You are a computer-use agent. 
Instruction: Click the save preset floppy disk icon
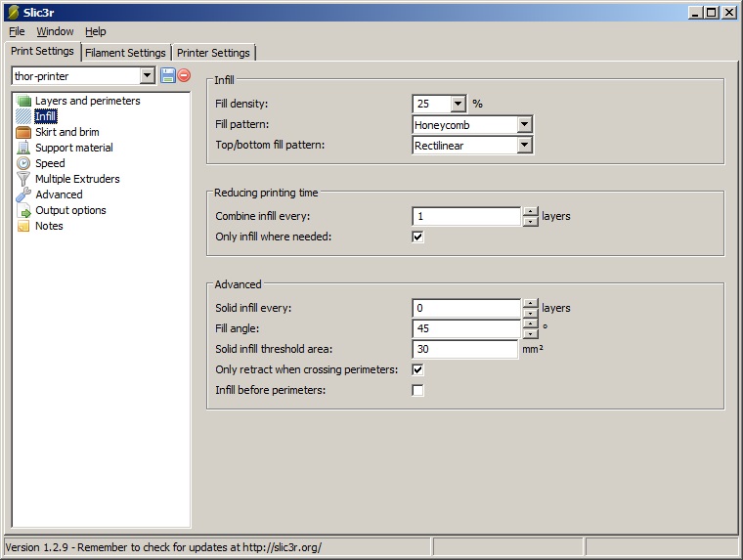(168, 76)
